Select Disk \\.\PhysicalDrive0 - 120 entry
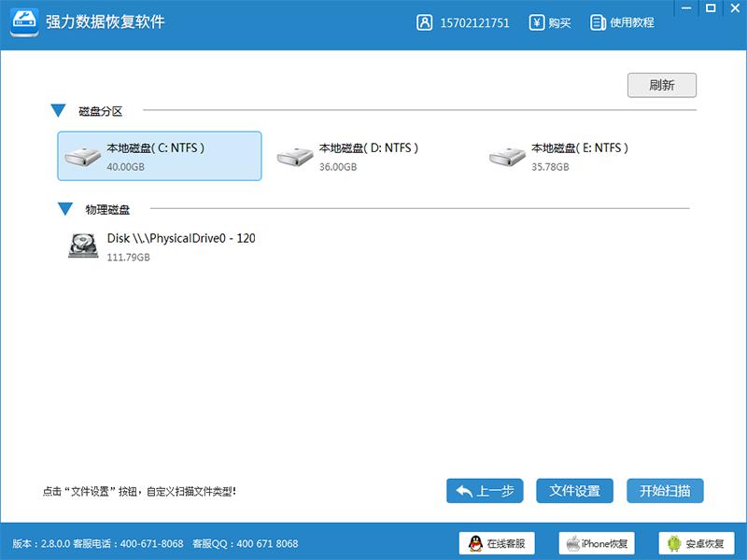The image size is (747, 560). pyautogui.click(x=181, y=238)
